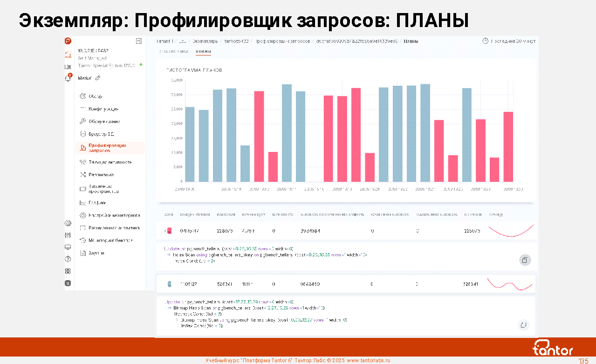This screenshot has width=596, height=364.
Task: Click the sliders settings icon in sidebar
Action: [68, 235]
